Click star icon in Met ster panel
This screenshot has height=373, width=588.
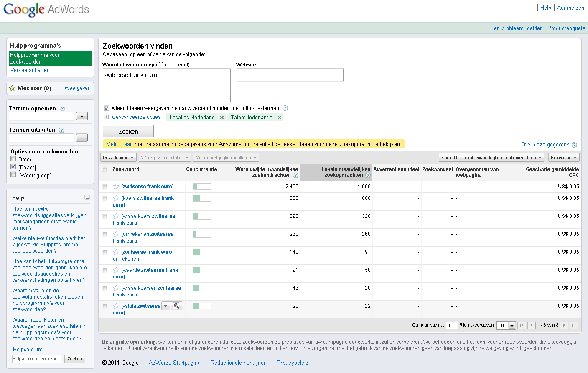click(12, 88)
